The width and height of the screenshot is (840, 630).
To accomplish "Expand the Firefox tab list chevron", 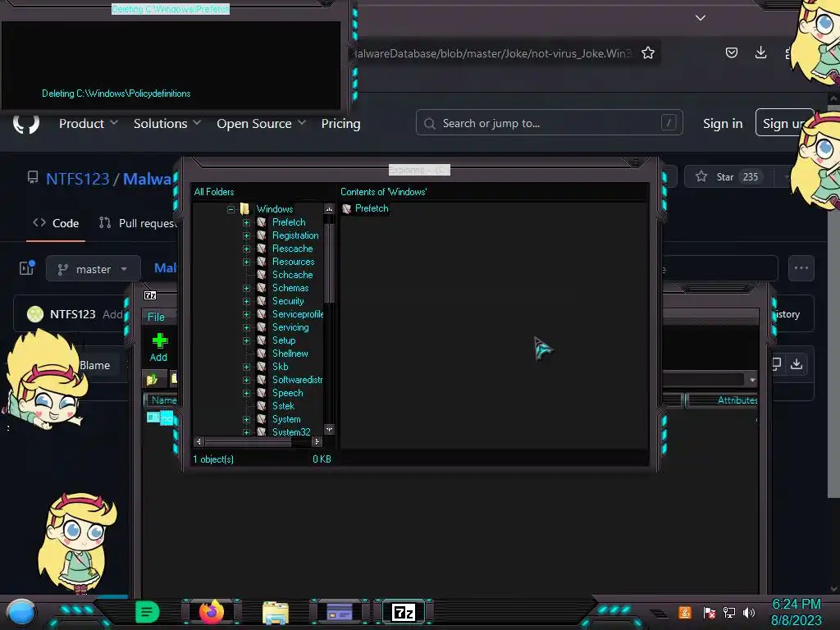I will (701, 18).
